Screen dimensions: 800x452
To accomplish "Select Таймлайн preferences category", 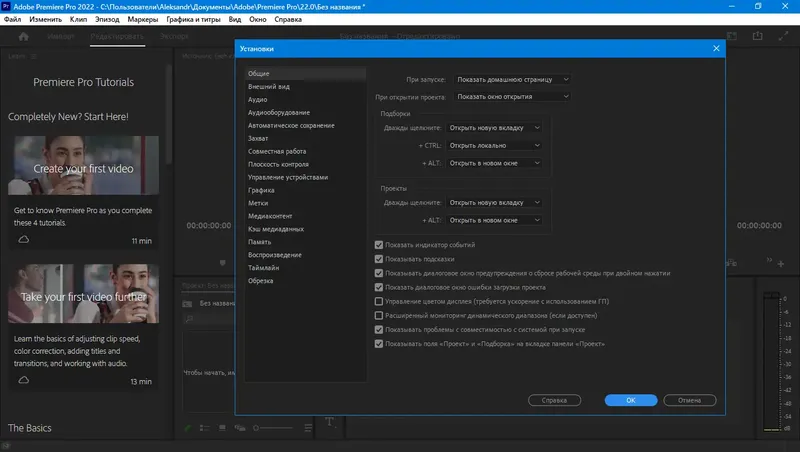I will [x=305, y=268].
